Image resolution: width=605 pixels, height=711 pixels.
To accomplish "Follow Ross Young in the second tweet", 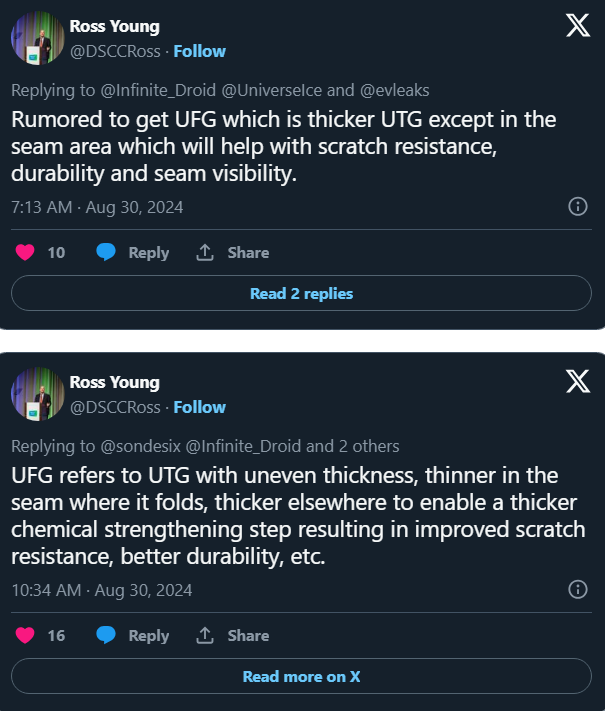I will click(200, 407).
